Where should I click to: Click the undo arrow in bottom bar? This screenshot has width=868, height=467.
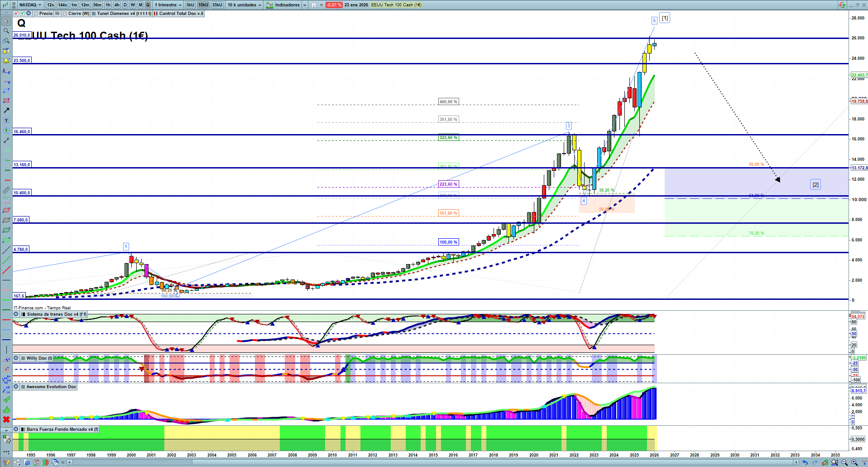point(805,462)
